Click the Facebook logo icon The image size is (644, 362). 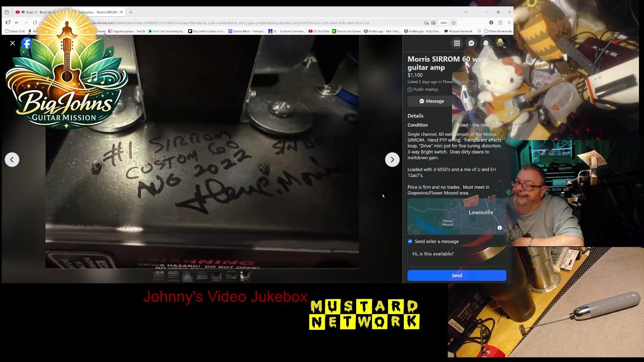click(x=27, y=43)
